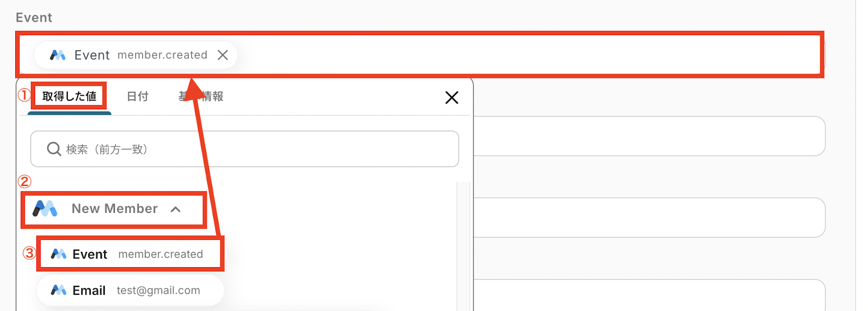Remove the Event member.created chip
Image resolution: width=868 pixels, height=311 pixels.
tap(222, 55)
